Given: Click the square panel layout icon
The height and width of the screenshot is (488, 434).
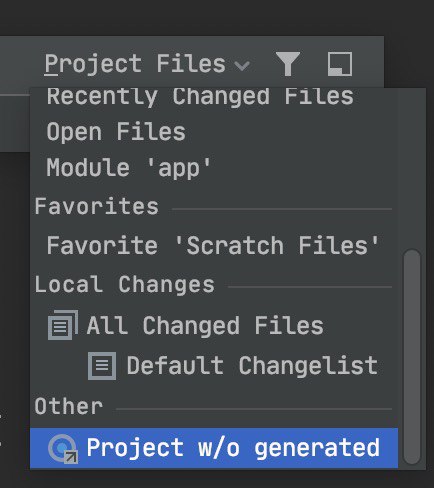Looking at the screenshot, I should (x=340, y=64).
